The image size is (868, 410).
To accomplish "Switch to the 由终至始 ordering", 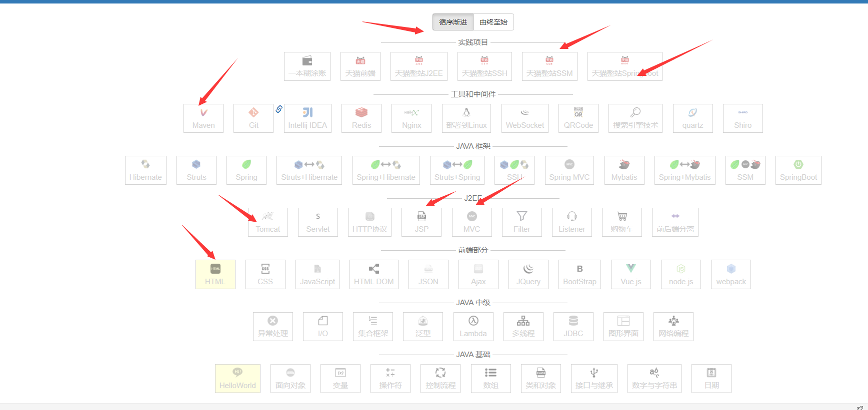I will coord(493,22).
